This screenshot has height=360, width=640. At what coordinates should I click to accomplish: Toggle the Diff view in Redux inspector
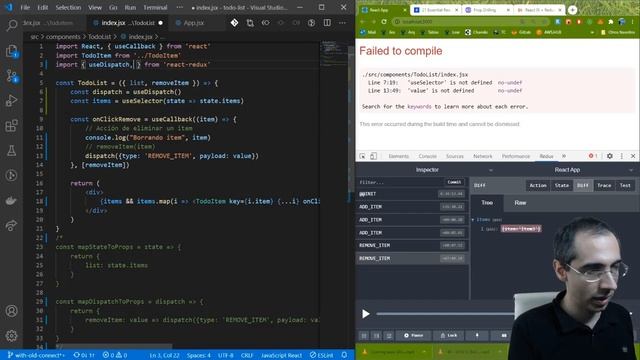click(582, 185)
